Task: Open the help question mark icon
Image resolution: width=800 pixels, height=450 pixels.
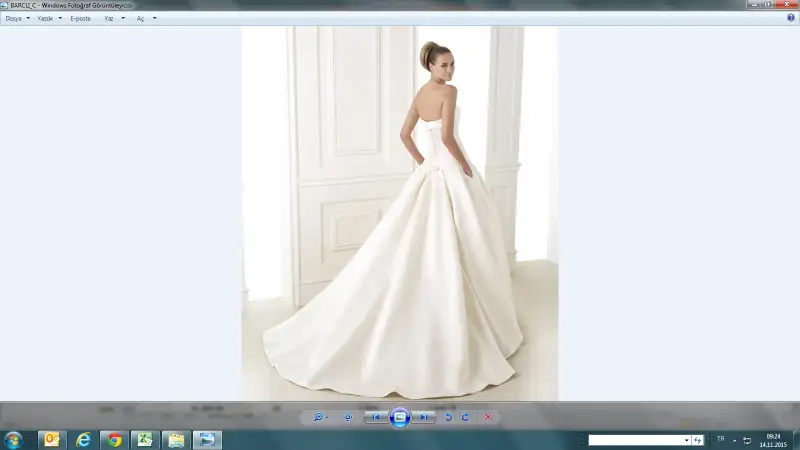Action: [791, 18]
